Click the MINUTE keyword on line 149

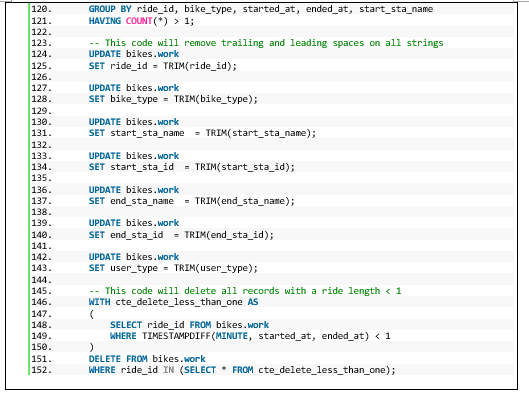232,336
